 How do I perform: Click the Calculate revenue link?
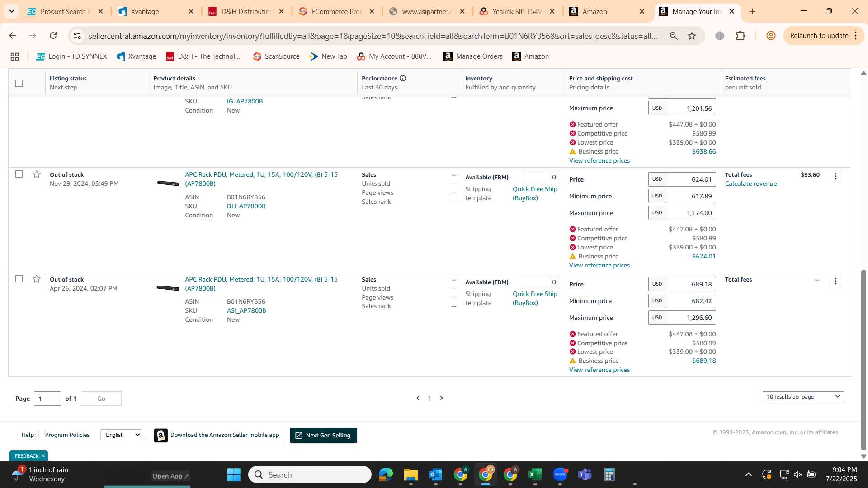click(751, 183)
